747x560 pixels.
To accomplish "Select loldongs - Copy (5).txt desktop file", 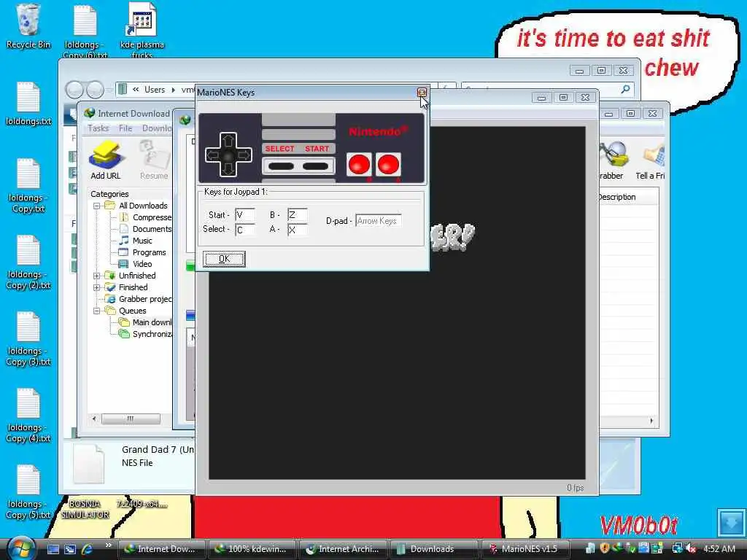I will point(28,492).
